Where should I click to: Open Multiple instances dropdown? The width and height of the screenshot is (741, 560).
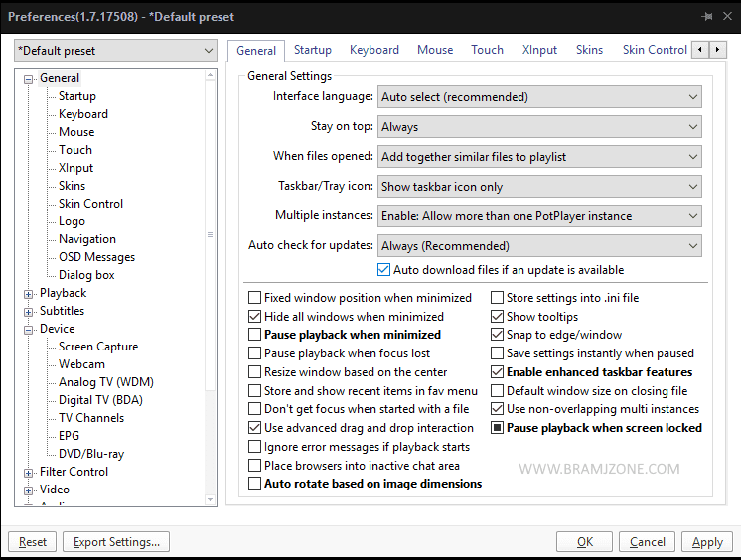pos(539,216)
